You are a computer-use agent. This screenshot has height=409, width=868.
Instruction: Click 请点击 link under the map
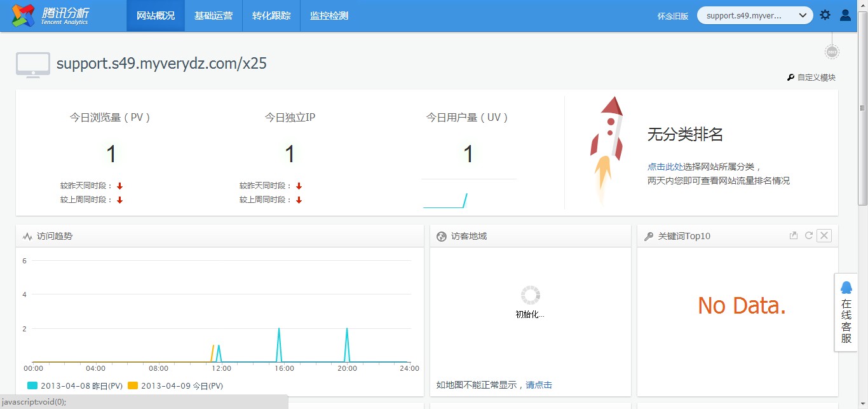[x=539, y=385]
